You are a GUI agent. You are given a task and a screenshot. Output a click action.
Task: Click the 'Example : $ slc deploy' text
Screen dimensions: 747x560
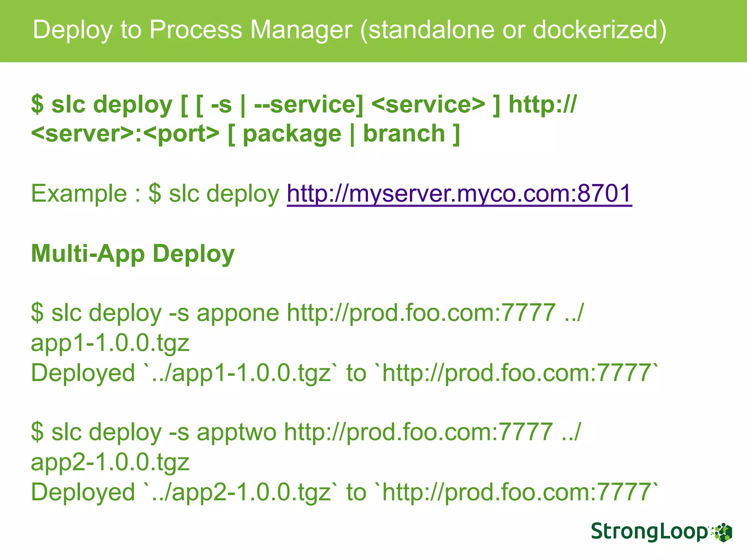tap(155, 194)
